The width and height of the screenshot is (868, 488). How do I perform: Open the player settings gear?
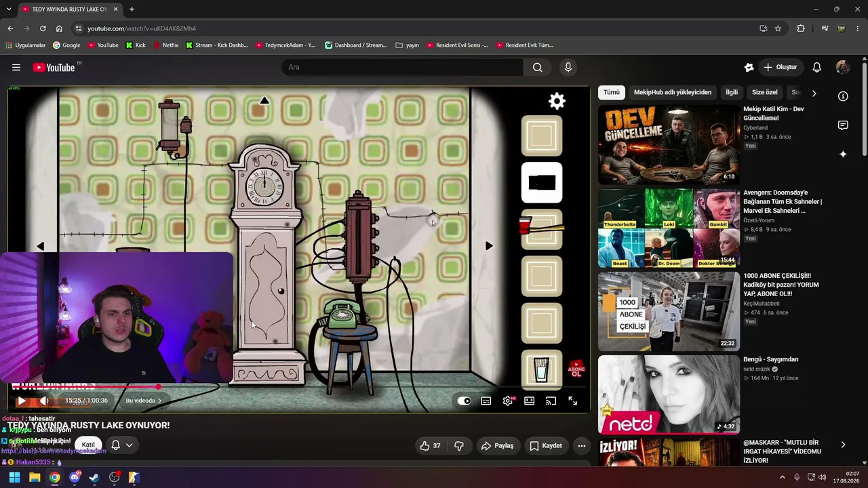(507, 401)
